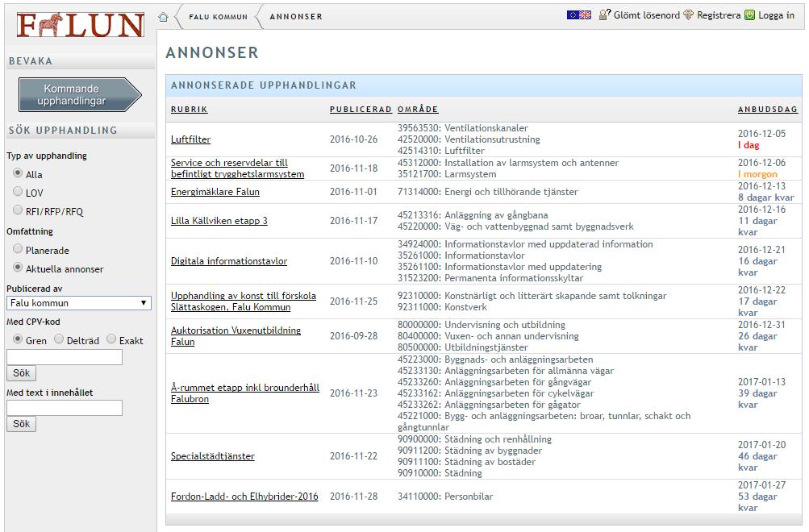Select Delträd CPV-kod option
The width and height of the screenshot is (809, 532).
[59, 339]
